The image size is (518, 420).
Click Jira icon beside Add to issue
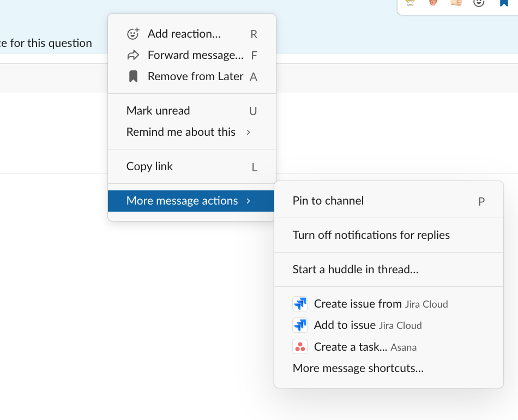pos(300,326)
